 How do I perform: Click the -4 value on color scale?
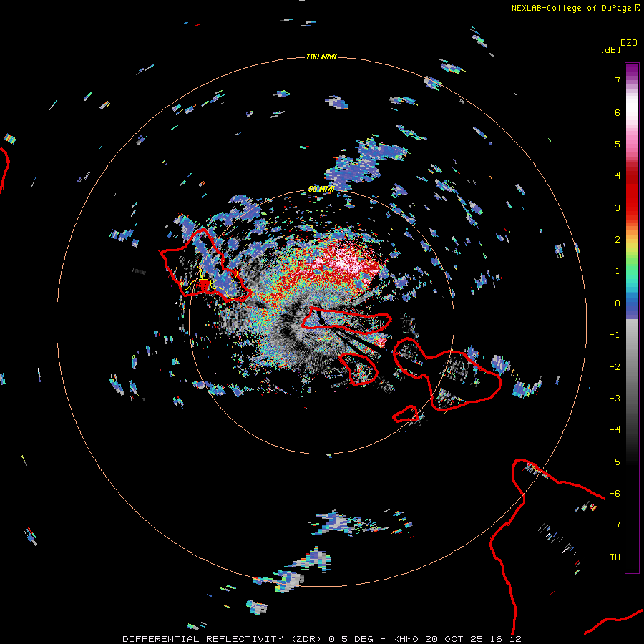click(615, 430)
